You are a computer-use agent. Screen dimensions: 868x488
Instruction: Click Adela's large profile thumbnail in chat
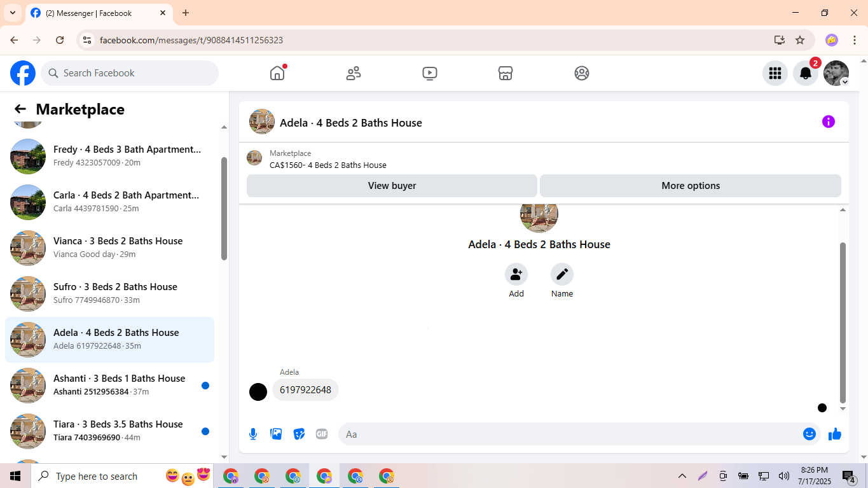pos(539,217)
